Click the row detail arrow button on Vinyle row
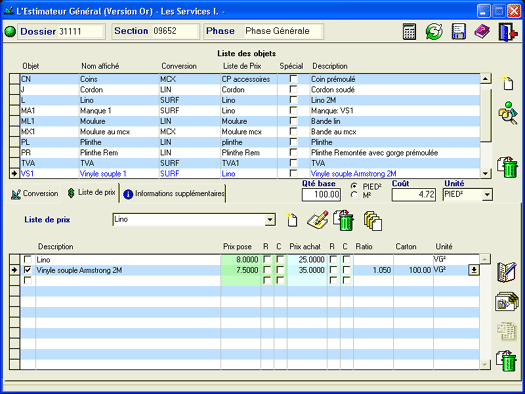525x394 pixels. click(473, 270)
